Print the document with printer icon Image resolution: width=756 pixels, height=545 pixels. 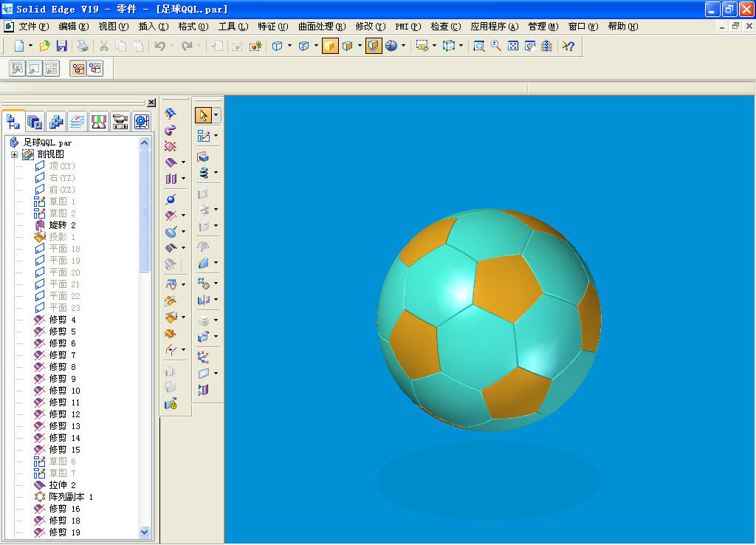point(83,46)
